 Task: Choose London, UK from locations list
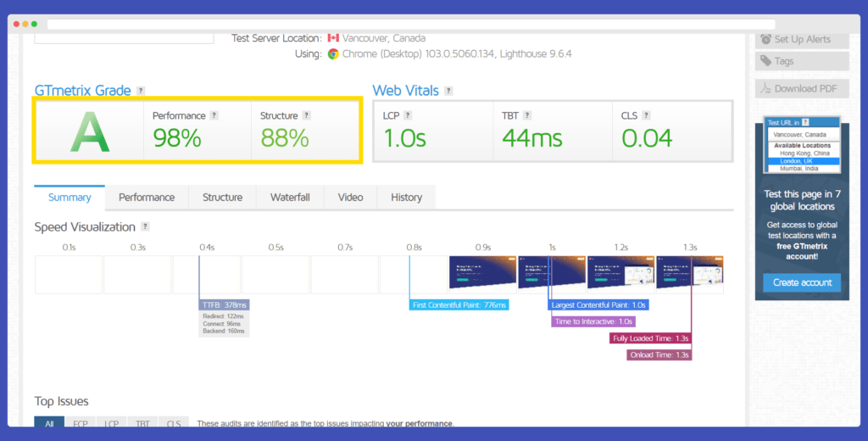(804, 160)
